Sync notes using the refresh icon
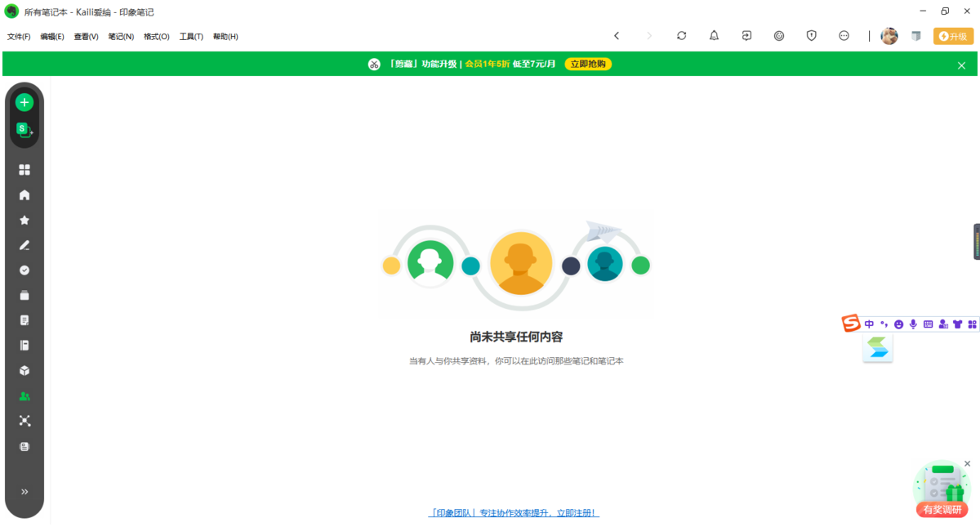This screenshot has width=980, height=527. [x=681, y=36]
